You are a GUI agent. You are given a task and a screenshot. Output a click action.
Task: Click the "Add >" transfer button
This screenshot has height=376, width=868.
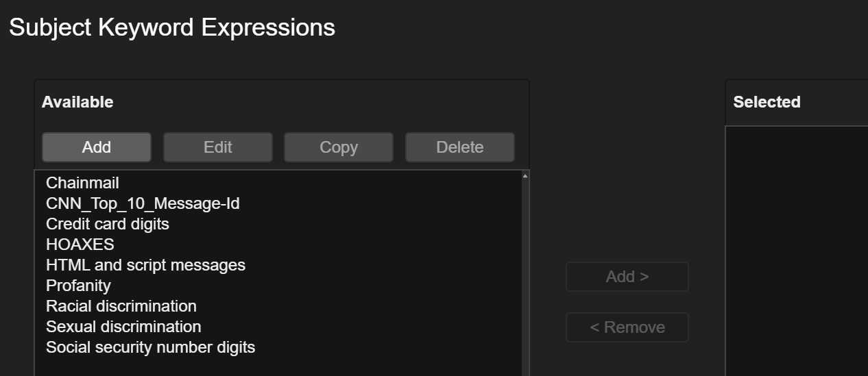pyautogui.click(x=627, y=277)
